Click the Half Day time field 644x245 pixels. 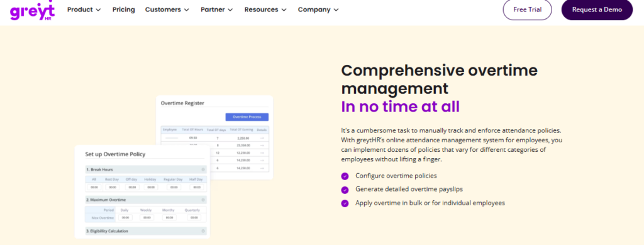click(x=197, y=187)
